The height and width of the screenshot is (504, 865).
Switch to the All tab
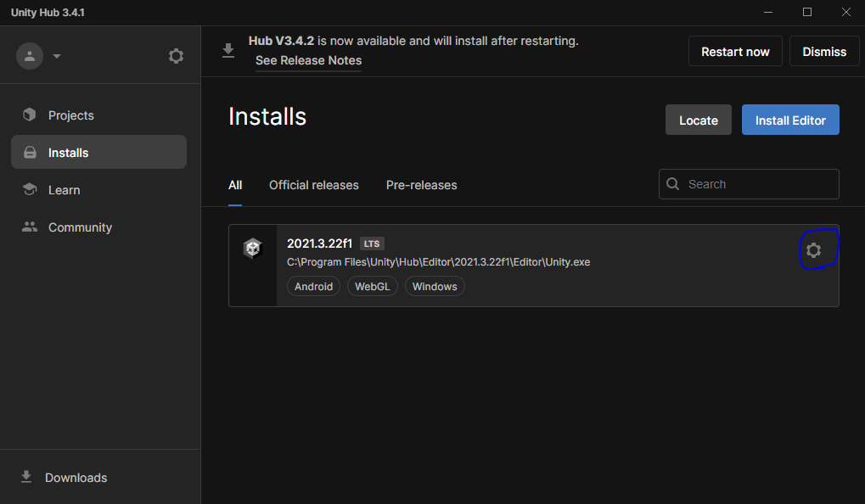click(235, 185)
